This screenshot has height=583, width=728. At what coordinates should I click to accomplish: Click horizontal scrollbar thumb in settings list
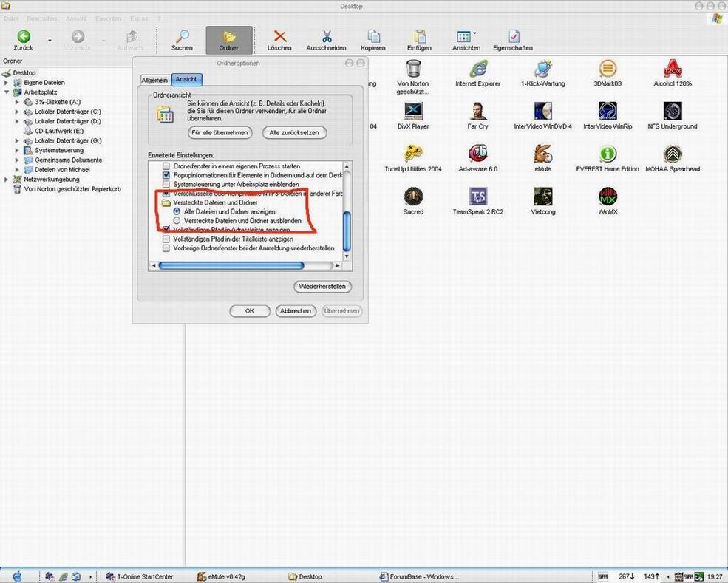coord(231,265)
